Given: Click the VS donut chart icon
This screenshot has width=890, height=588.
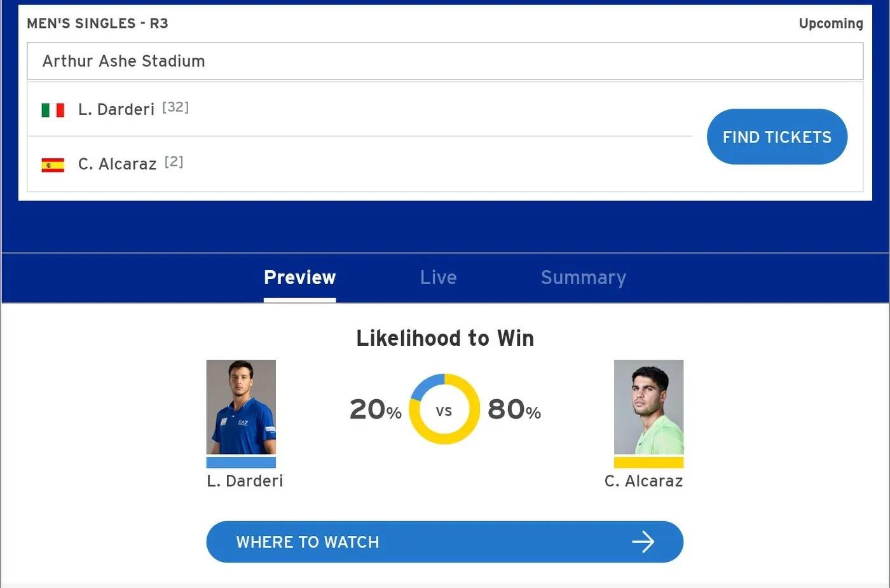Looking at the screenshot, I should [444, 409].
